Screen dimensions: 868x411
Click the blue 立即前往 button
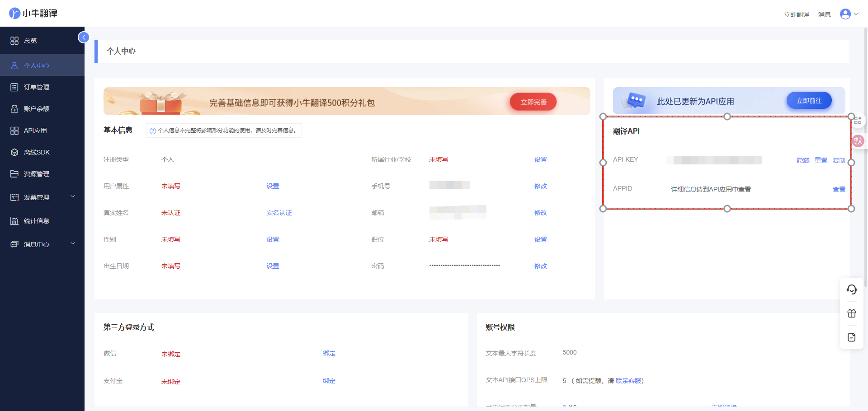point(809,101)
